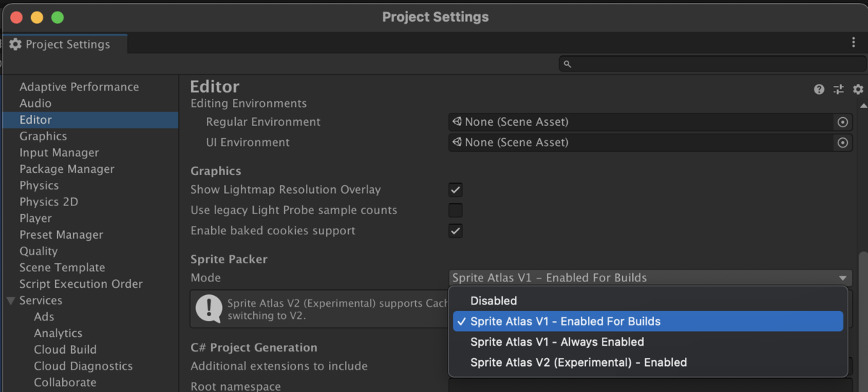Collapse the Services tree section

click(10, 301)
